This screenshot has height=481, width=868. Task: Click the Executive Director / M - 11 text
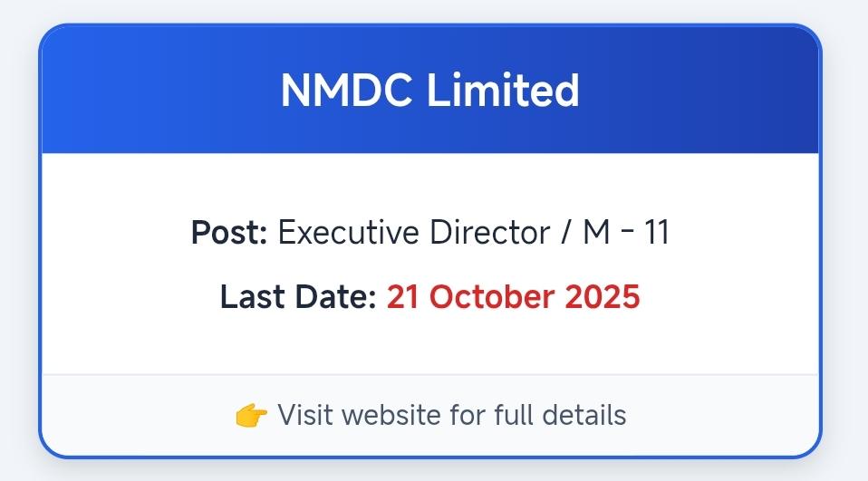pos(473,233)
